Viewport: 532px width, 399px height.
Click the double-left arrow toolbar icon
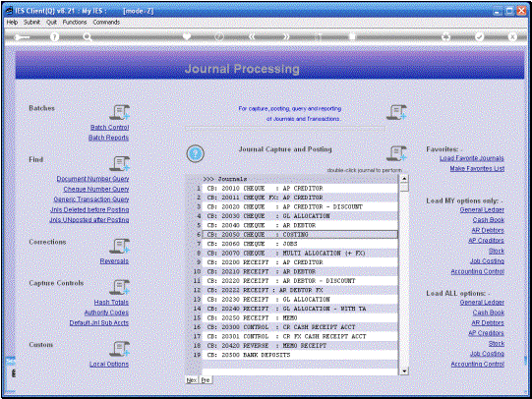[x=252, y=36]
